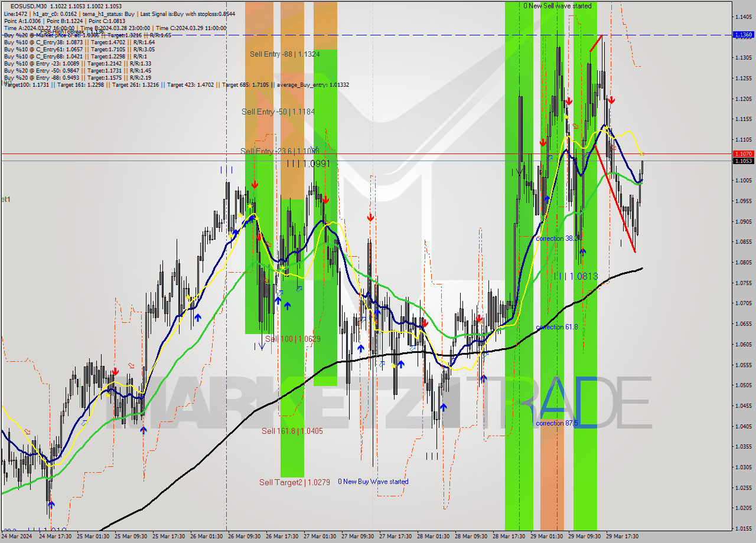Viewport: 756px width, 543px height.
Task: Click the '| | | 1.0813' price marker
Action: click(x=576, y=276)
